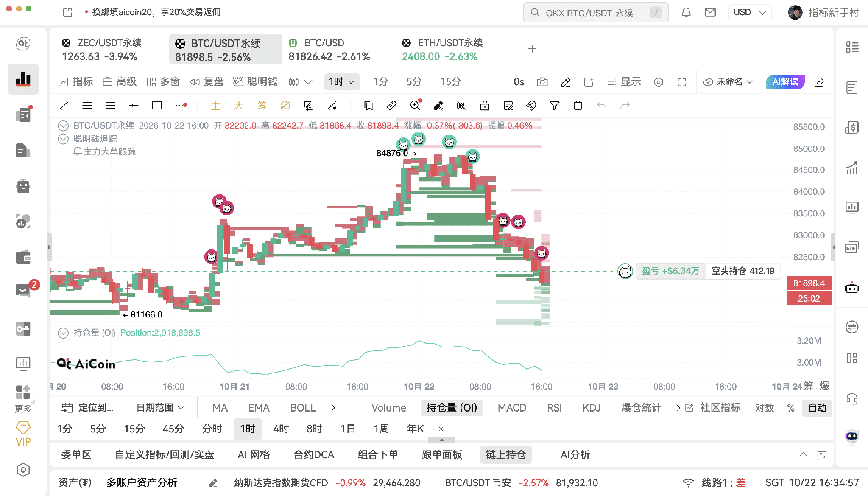Image resolution: width=868 pixels, height=496 pixels.
Task: Click the undo arrow icon
Action: (x=601, y=106)
